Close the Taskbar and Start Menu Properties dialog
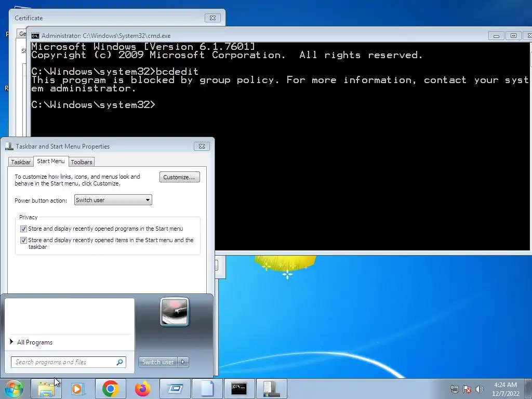This screenshot has height=399, width=532. [202, 146]
